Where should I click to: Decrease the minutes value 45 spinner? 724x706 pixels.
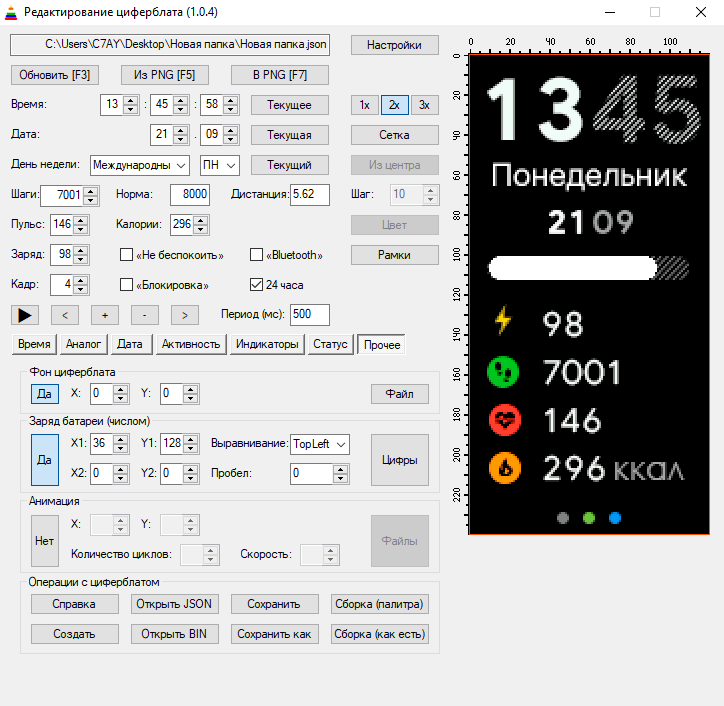181,109
